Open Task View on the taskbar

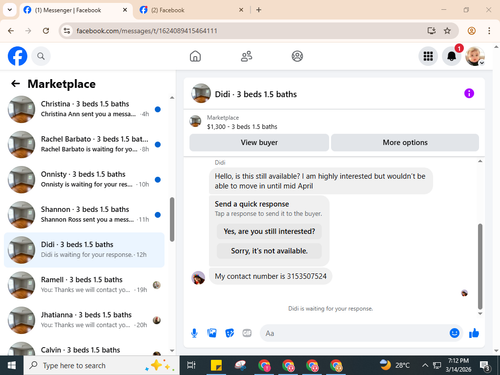[x=191, y=365]
